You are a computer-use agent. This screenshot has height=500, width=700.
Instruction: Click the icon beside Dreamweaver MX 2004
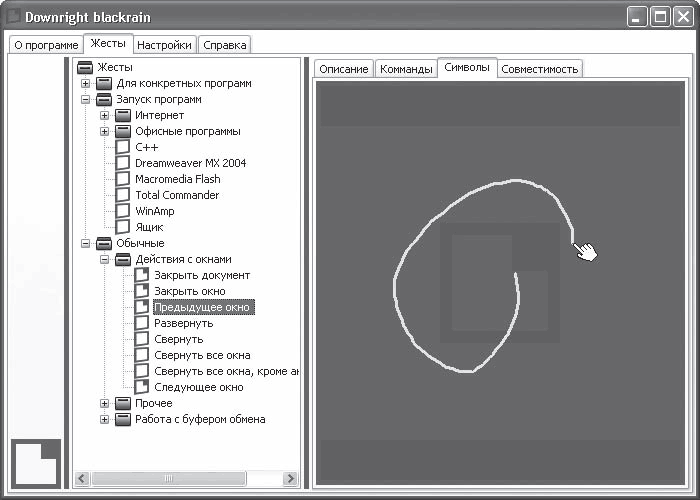123,163
